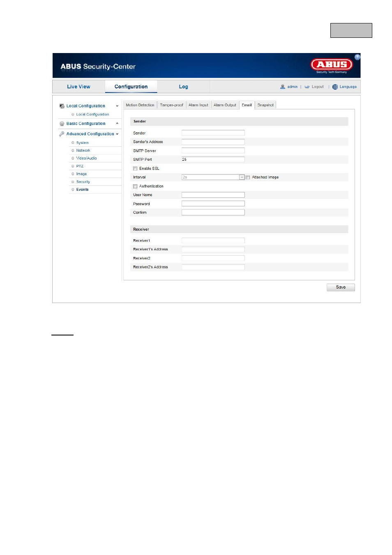This screenshot has width=392, height=555.
Task: Click the Receiver1 name field
Action: coord(213,240)
